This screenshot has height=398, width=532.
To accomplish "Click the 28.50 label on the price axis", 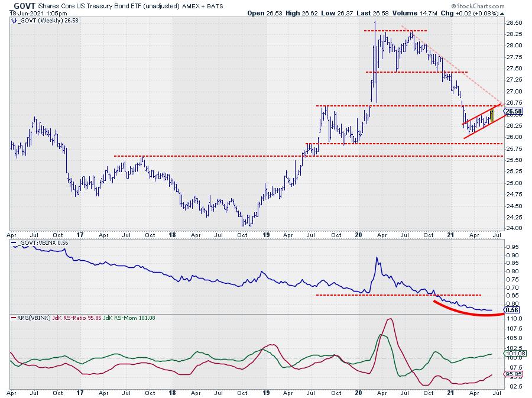I will (x=514, y=22).
